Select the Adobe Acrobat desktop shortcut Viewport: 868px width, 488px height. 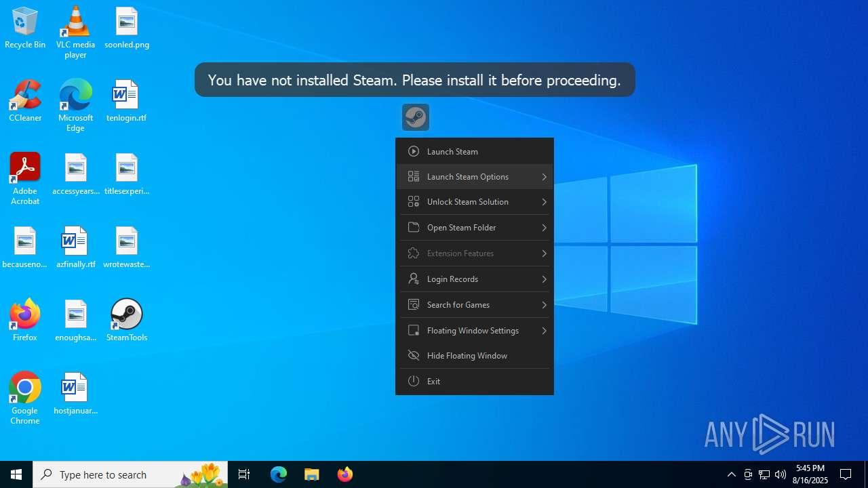(25, 179)
